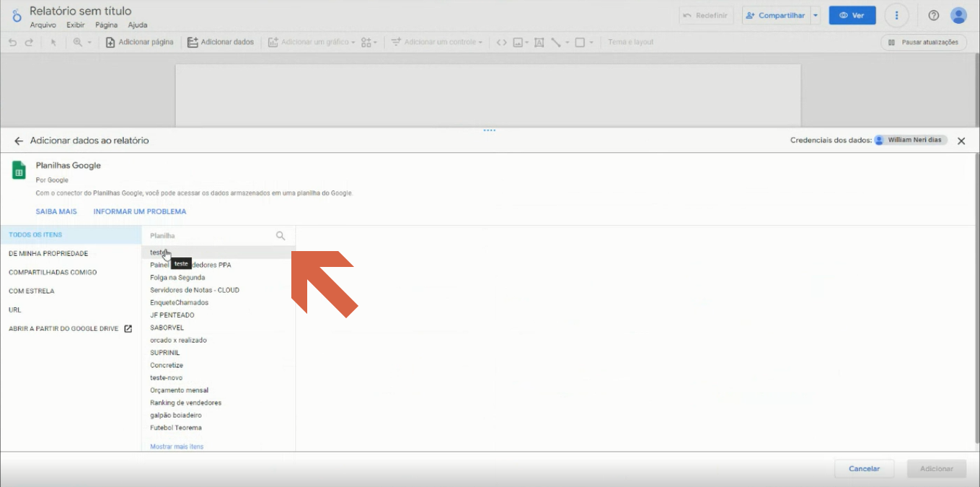
Task: Open the zoom magnifier tool
Action: tap(78, 43)
